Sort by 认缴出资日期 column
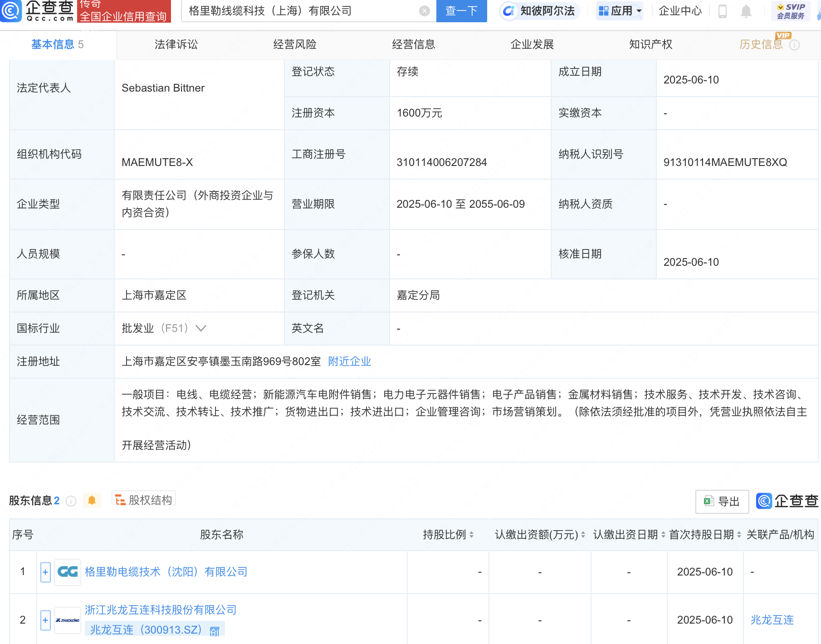821x644 pixels. (x=663, y=535)
